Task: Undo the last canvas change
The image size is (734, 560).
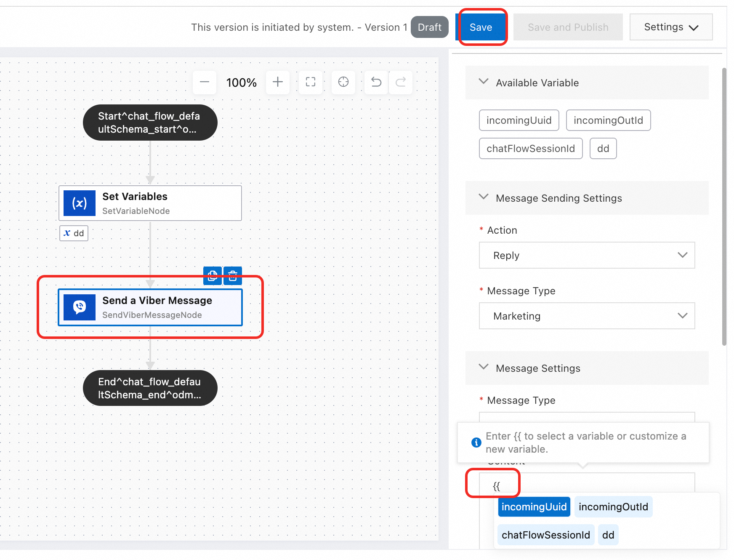Action: [376, 82]
